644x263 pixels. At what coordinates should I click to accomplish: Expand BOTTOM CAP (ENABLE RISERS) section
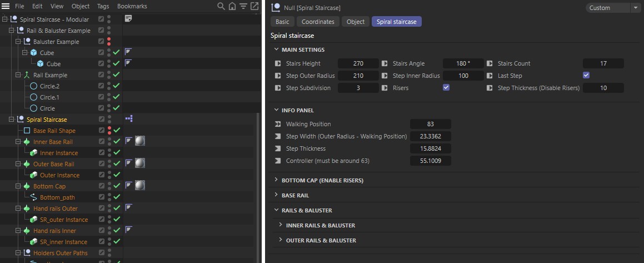tap(276, 180)
